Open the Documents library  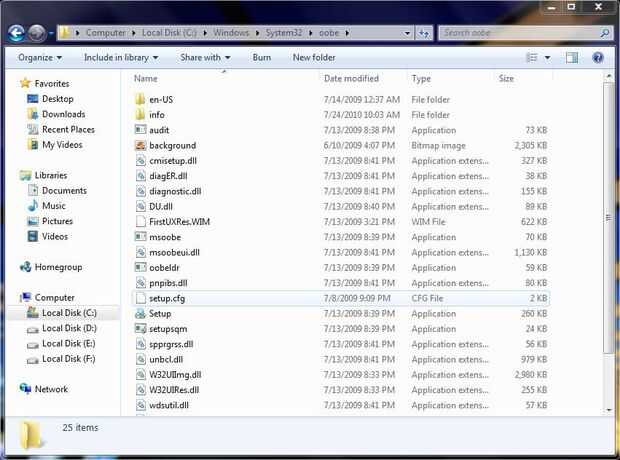point(64,191)
